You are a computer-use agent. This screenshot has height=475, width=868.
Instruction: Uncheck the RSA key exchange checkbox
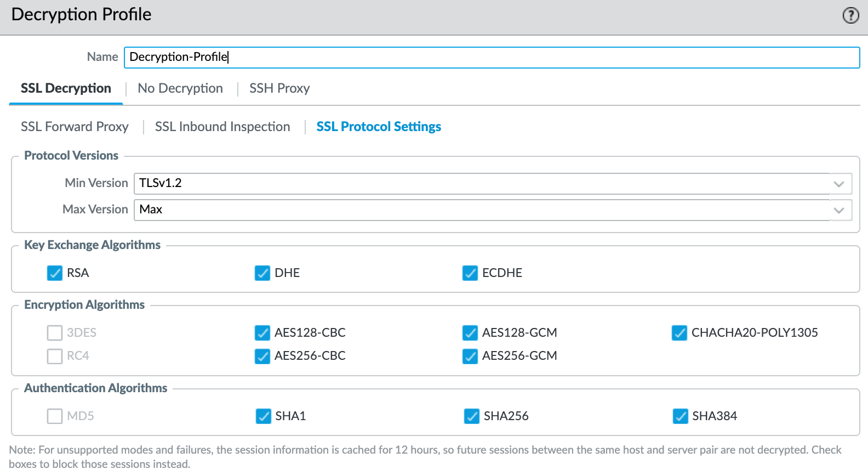[55, 273]
